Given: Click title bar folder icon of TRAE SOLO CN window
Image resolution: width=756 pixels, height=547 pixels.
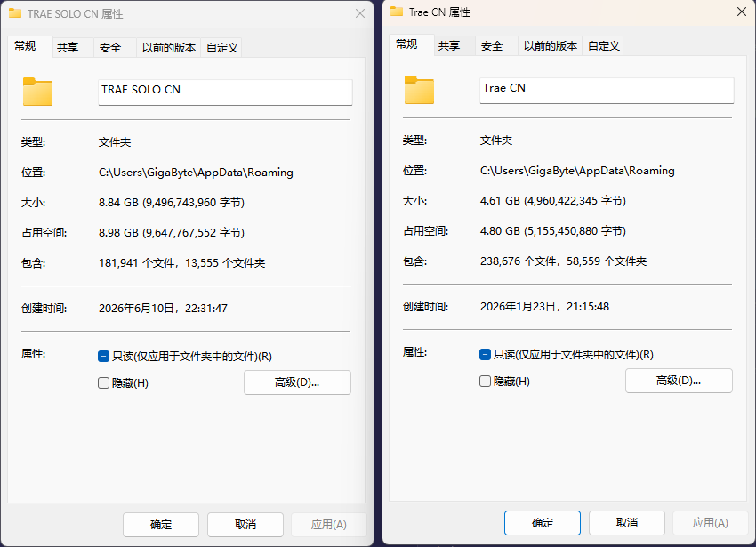Looking at the screenshot, I should (15, 13).
